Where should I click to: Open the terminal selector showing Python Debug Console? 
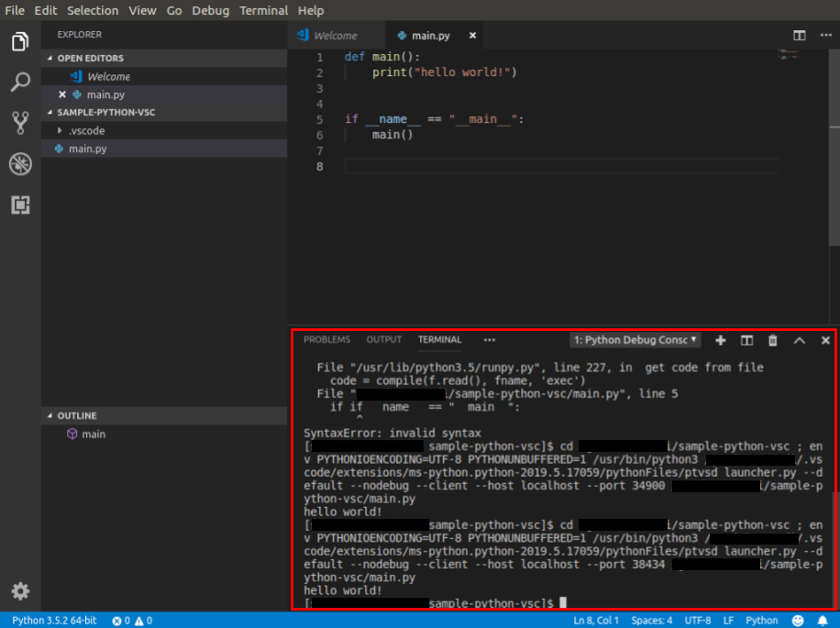pos(636,339)
